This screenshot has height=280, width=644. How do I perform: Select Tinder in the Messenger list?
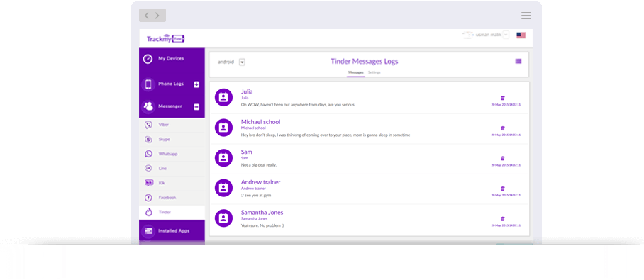(172, 213)
